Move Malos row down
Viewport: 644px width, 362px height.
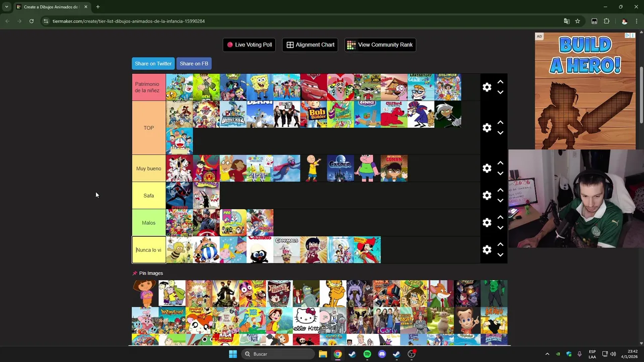tap(500, 228)
